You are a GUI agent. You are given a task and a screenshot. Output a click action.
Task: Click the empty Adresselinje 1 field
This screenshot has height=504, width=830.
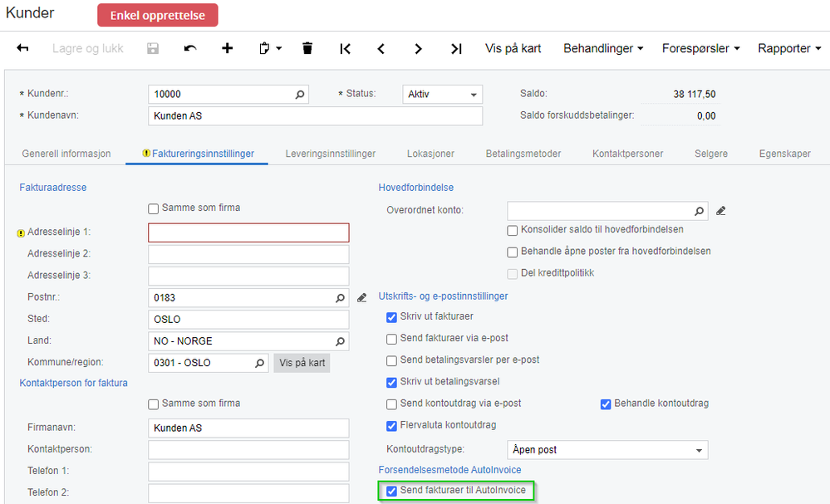pos(248,232)
